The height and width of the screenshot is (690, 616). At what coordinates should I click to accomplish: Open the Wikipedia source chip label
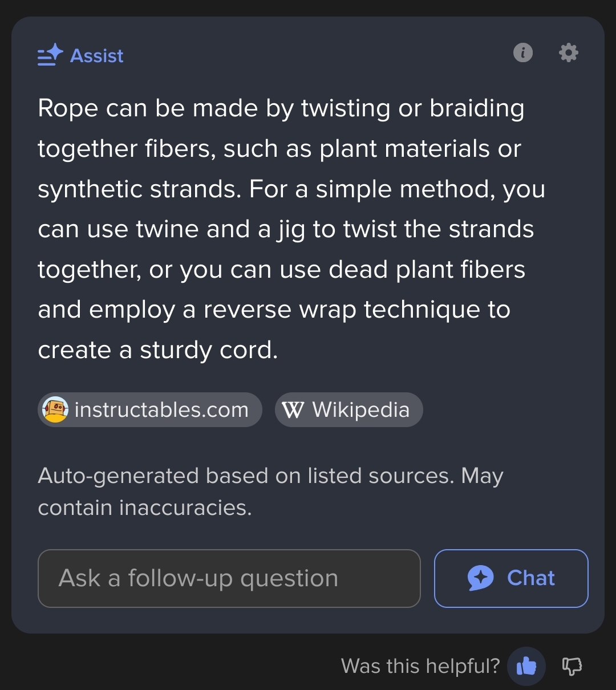tap(361, 410)
